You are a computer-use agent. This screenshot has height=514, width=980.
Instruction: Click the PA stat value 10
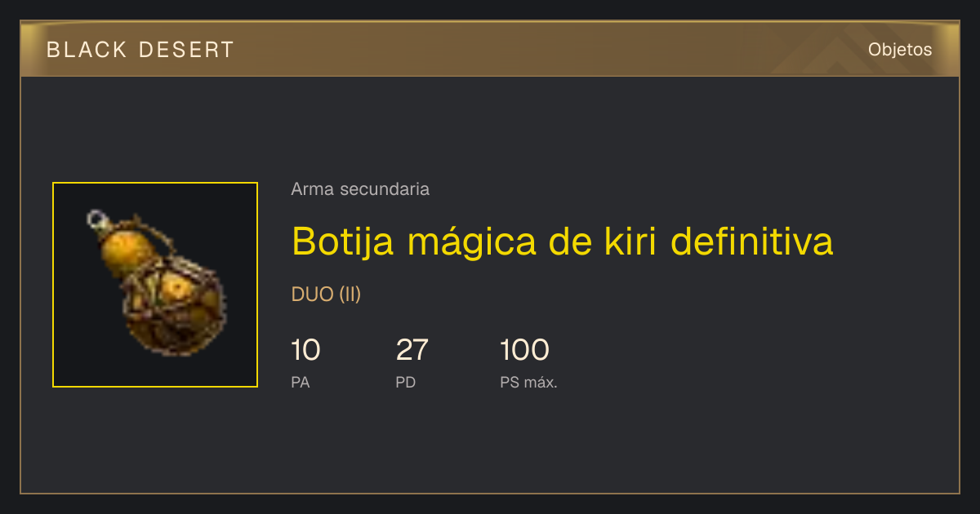(x=305, y=350)
